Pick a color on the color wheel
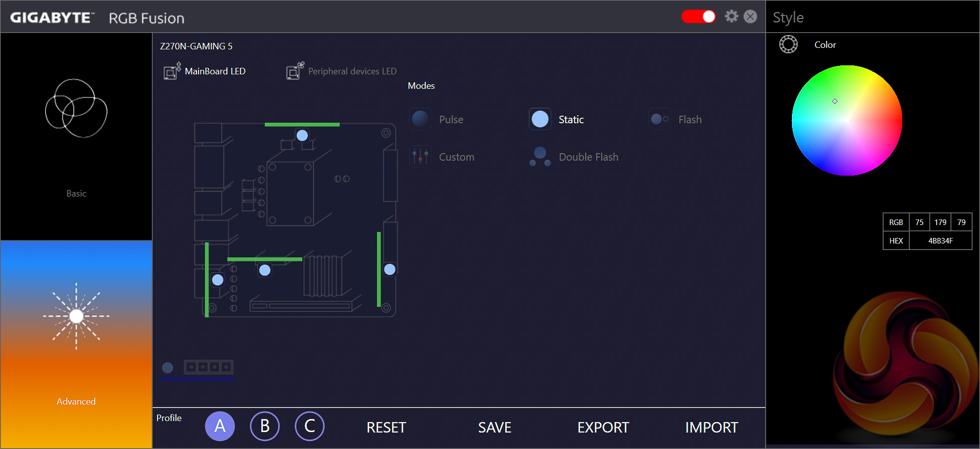This screenshot has width=980, height=449. click(847, 120)
